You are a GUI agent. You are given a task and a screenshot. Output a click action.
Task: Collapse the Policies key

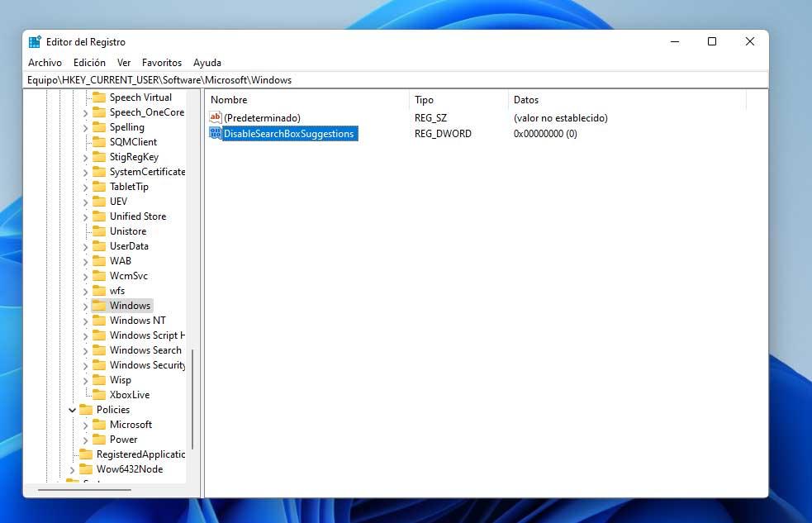72,410
